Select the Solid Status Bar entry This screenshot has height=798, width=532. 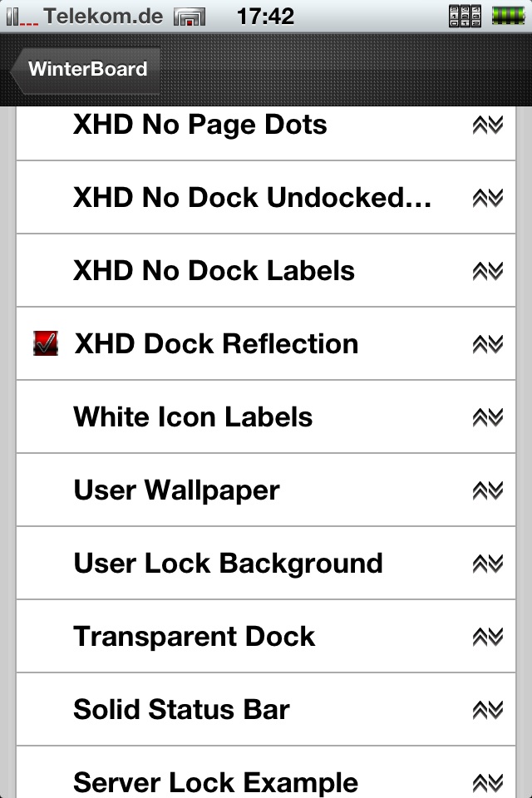[181, 710]
